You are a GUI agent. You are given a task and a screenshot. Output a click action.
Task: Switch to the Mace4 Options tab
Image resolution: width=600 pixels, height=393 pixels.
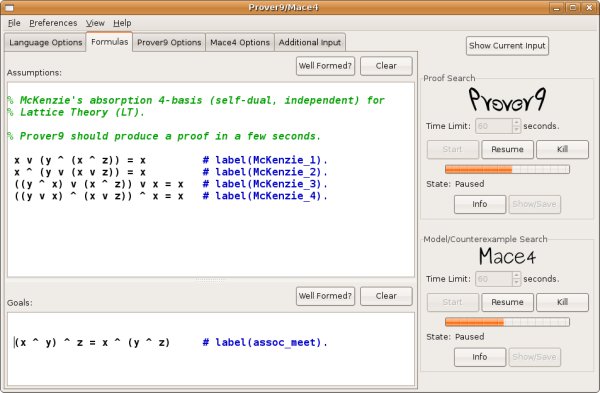240,42
